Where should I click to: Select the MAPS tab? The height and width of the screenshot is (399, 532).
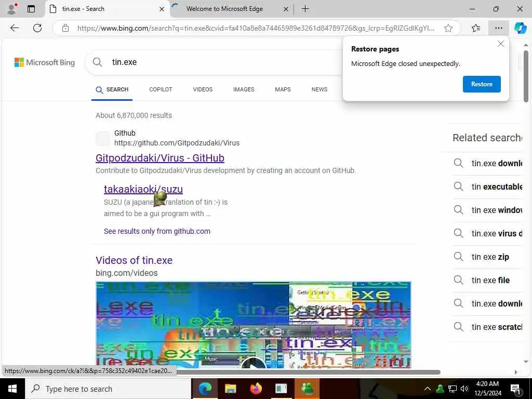pyautogui.click(x=283, y=89)
